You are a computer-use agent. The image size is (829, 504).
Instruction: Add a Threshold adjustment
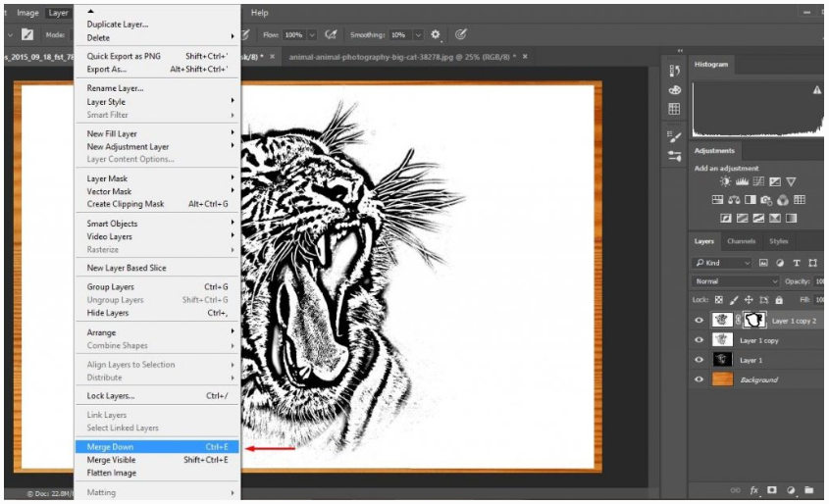click(758, 218)
